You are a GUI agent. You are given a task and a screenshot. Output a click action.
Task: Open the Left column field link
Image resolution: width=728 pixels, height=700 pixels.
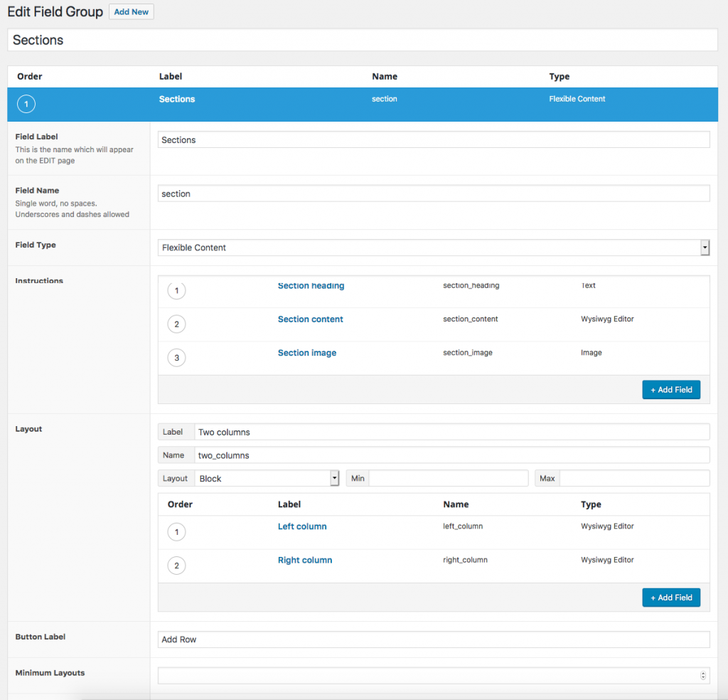click(x=302, y=526)
